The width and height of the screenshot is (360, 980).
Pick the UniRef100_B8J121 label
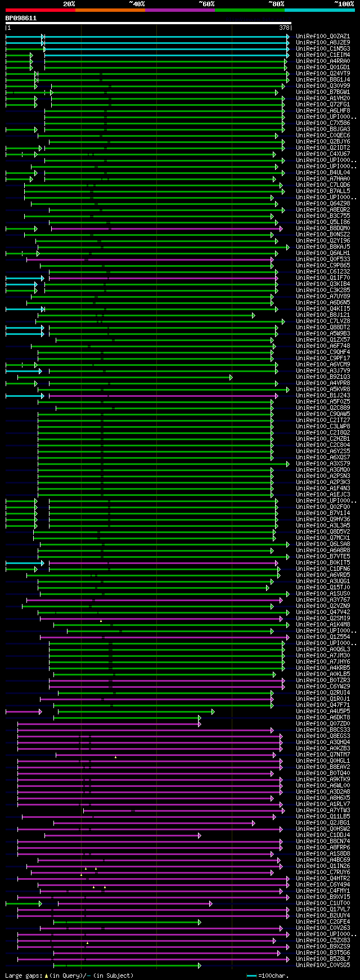323,315
